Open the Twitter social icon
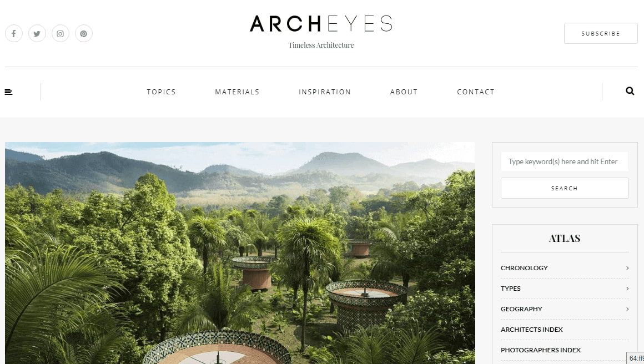This screenshot has height=364, width=644. (x=37, y=34)
